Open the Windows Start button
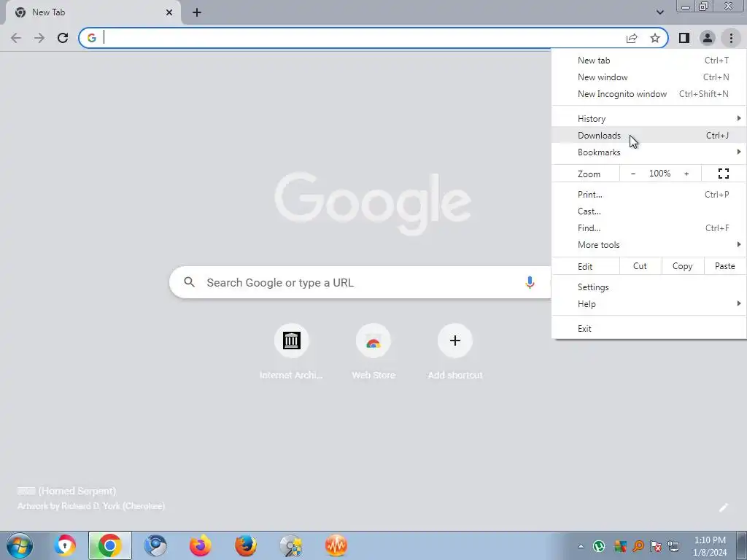The width and height of the screenshot is (747, 560). (20, 545)
